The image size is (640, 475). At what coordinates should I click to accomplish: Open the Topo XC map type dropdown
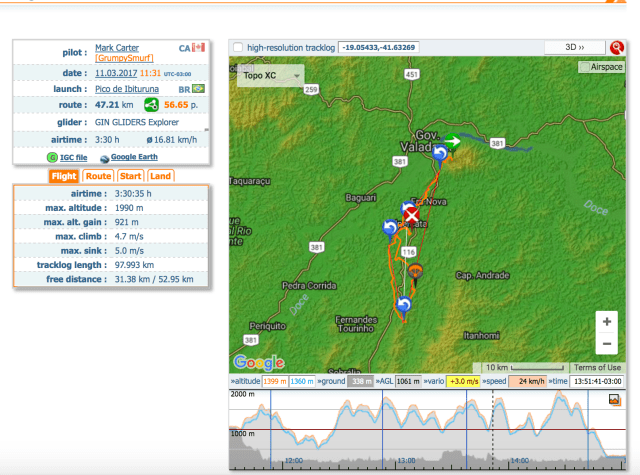click(271, 75)
